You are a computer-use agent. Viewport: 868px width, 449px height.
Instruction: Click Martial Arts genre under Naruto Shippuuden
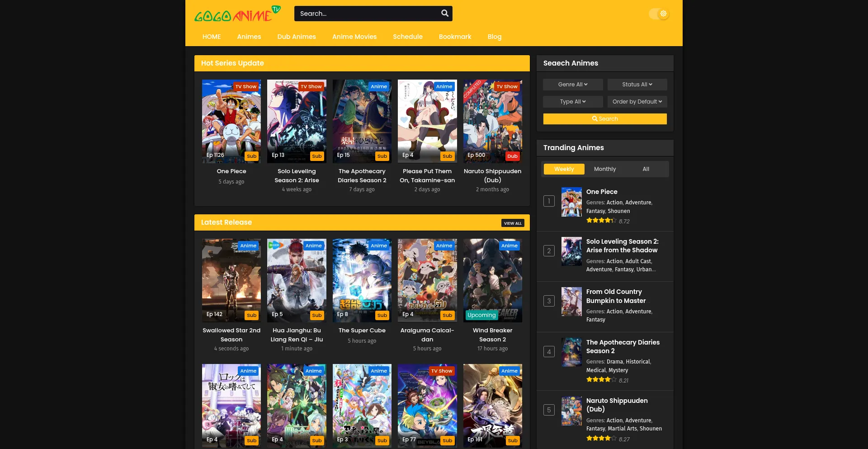pos(622,429)
